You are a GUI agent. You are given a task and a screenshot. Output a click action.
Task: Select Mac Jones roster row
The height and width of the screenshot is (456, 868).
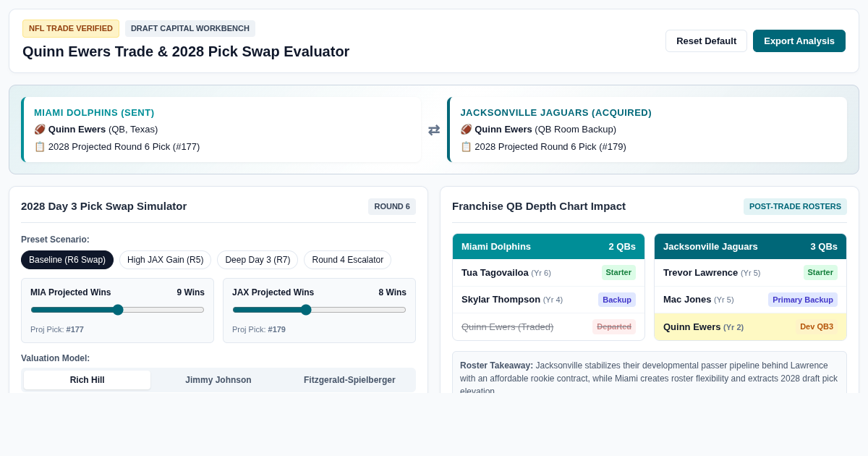click(750, 300)
